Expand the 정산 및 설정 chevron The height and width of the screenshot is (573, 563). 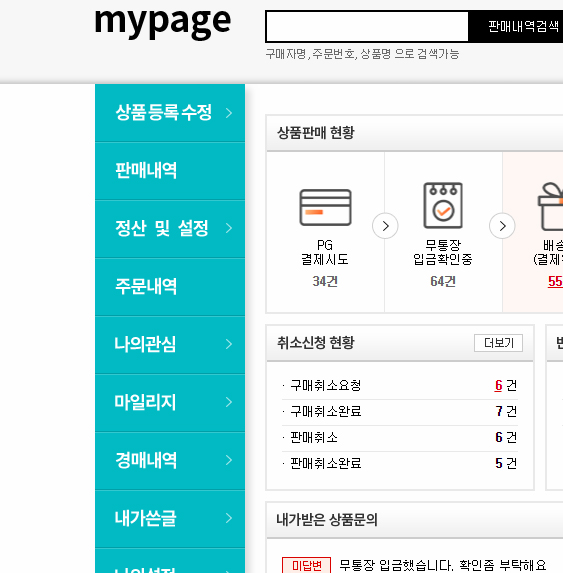[x=229, y=228]
